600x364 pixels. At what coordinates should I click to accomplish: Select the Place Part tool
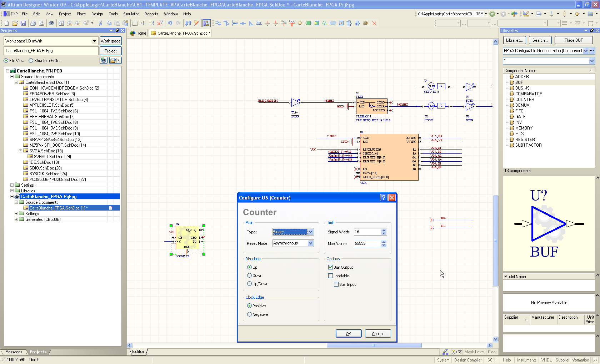tap(300, 23)
